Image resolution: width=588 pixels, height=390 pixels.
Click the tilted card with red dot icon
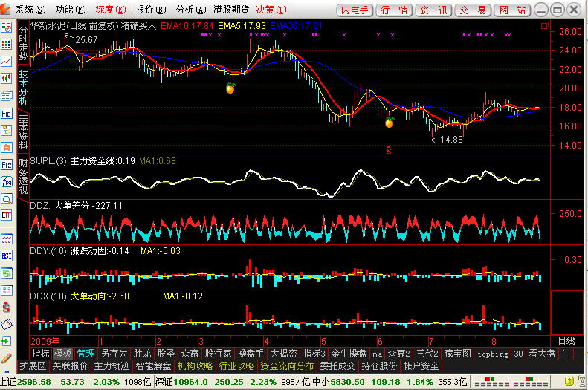point(7,324)
